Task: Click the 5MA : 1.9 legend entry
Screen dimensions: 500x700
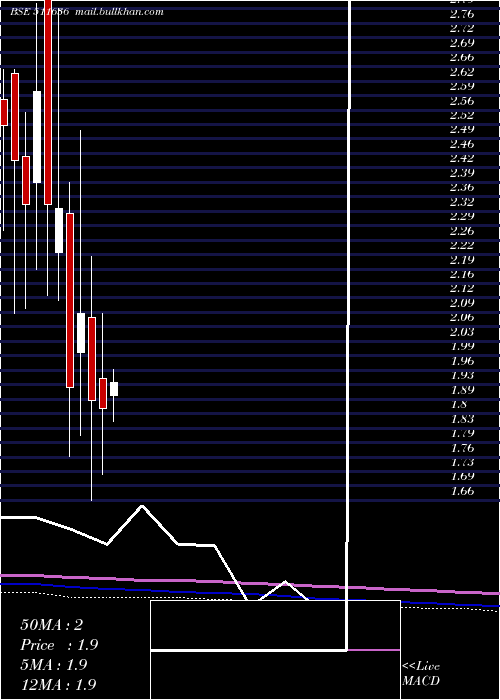Action: click(x=54, y=665)
